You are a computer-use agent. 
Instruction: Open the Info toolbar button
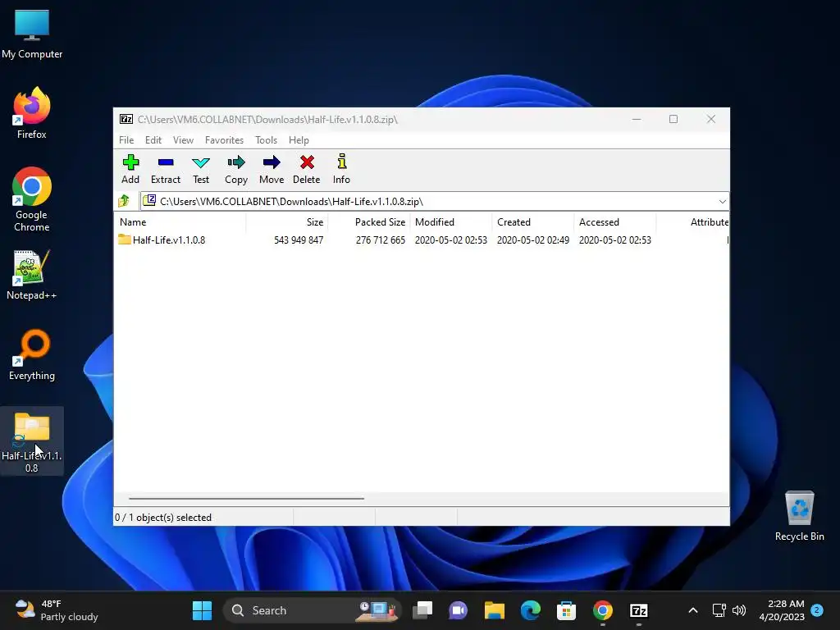341,169
